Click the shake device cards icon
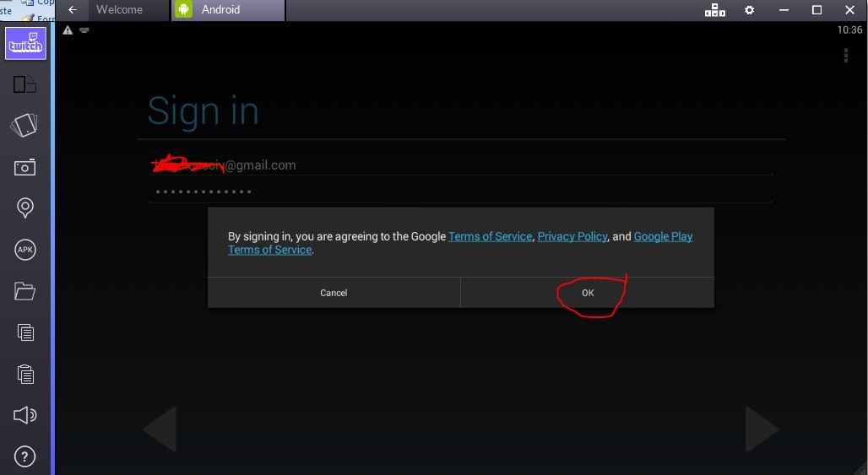 (24, 126)
